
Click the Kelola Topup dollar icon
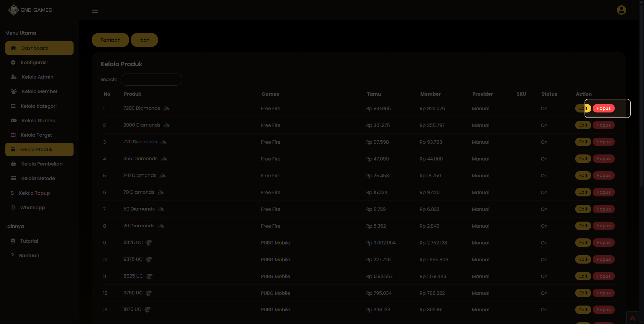click(12, 193)
